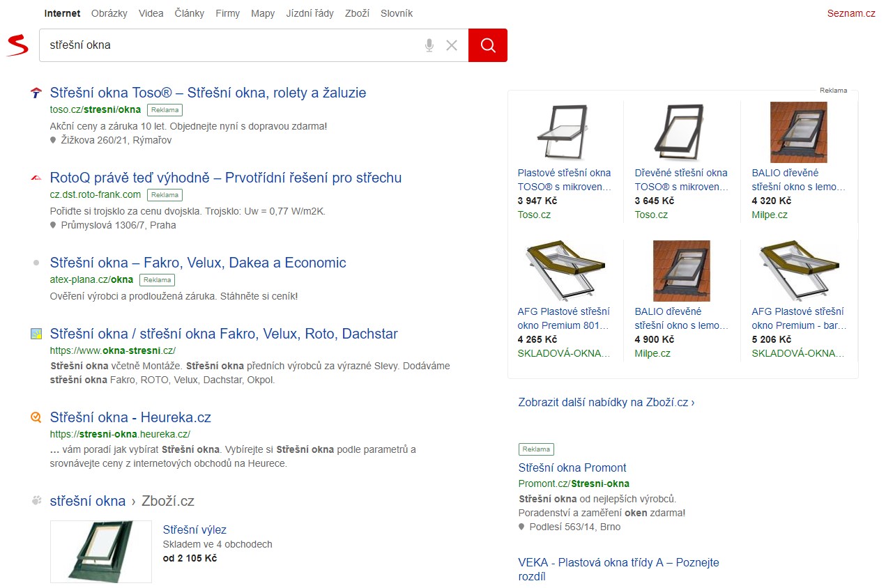Click location pin for Průmyslová 1306/7, Praha
Image resolution: width=886 pixels, height=588 pixels.
[53, 225]
